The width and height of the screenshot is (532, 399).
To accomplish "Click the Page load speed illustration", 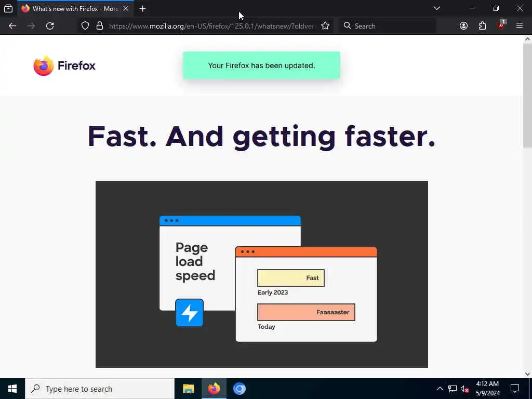I will point(262,274).
